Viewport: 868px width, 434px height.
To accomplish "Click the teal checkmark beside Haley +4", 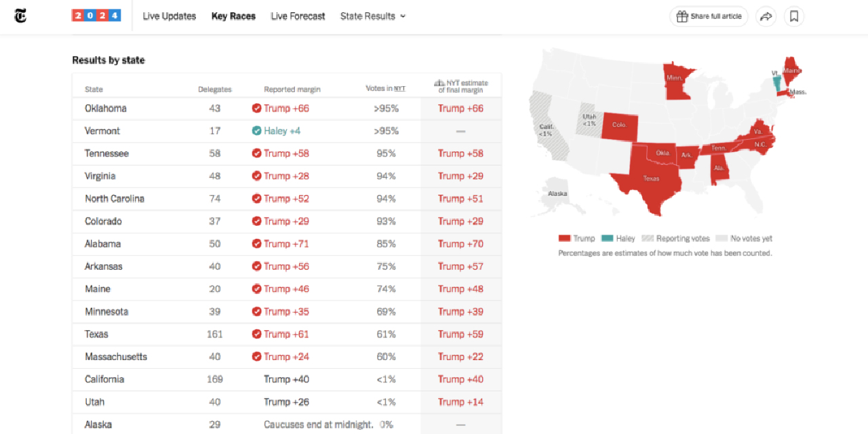I will coord(256,131).
